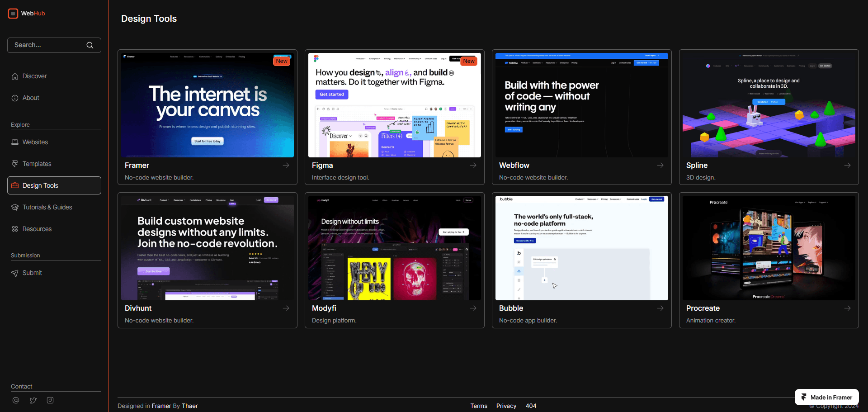The height and width of the screenshot is (412, 868).
Task: Click the Templates sidebar icon
Action: 15,164
